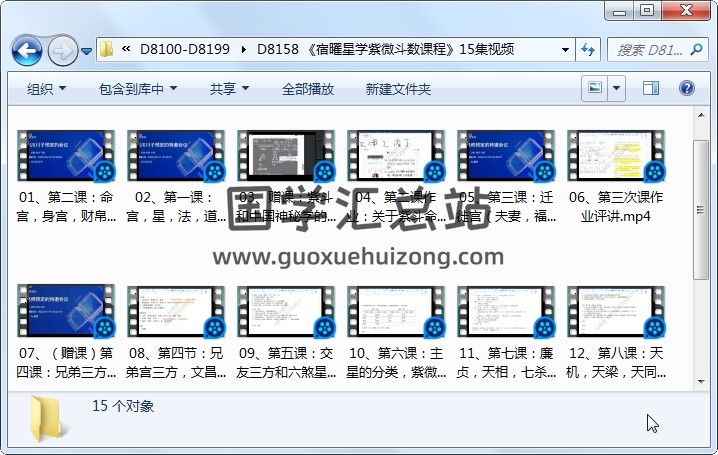Viewport: 718px width, 455px height.
Task: Go back with the blue Back arrow
Action: pos(27,50)
